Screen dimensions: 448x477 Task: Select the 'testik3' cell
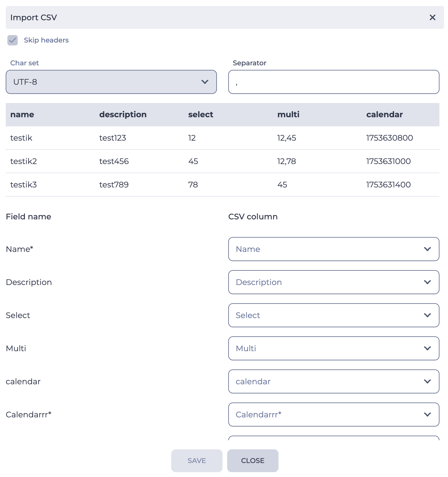[x=23, y=185]
